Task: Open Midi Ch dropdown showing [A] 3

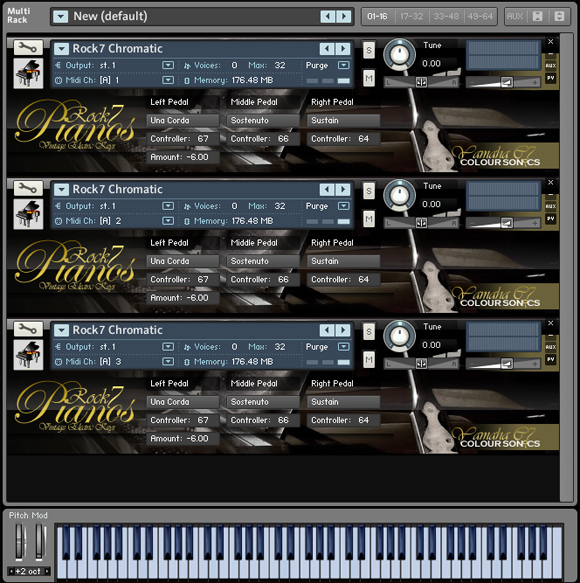Action: pyautogui.click(x=168, y=362)
